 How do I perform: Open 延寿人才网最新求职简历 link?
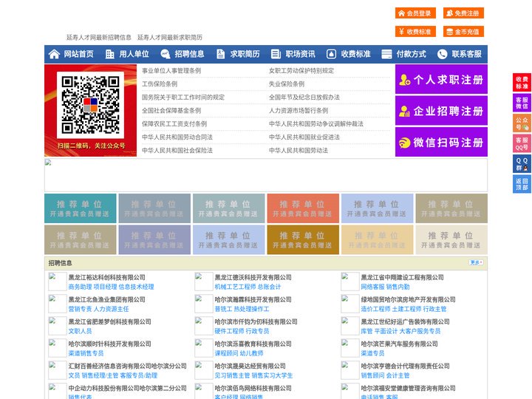click(170, 38)
